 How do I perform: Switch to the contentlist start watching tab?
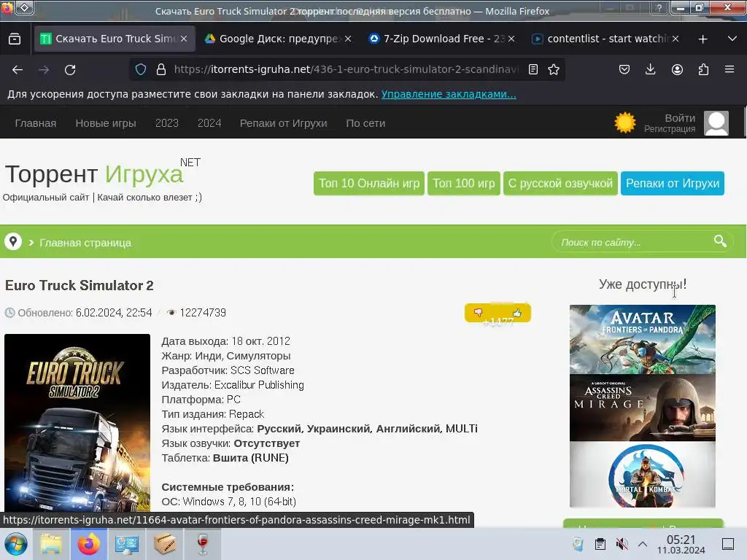coord(605,39)
